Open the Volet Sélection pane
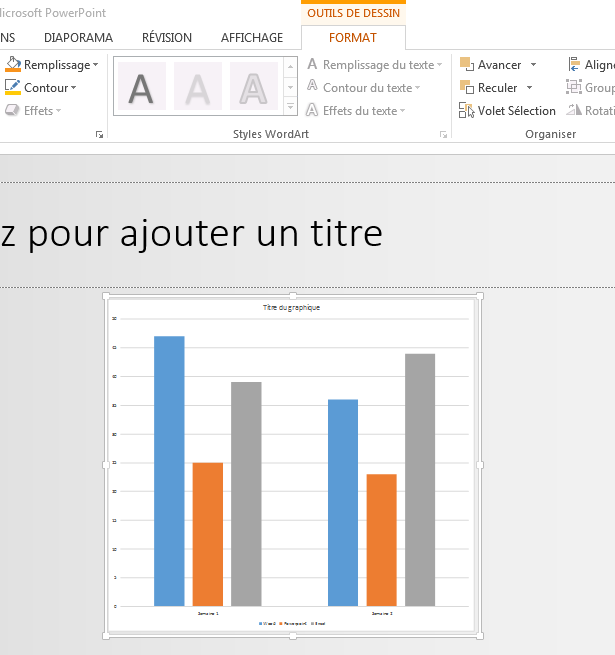615x655 pixels. pos(508,111)
